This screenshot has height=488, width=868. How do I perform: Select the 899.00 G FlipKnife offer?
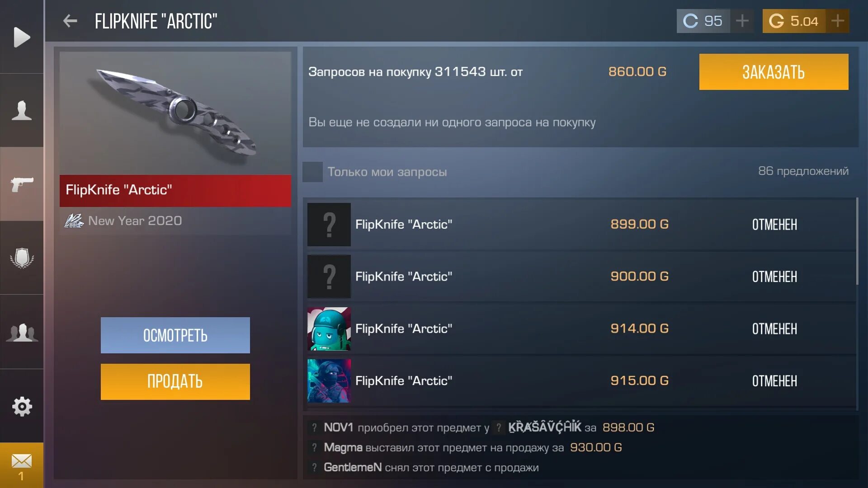coord(580,225)
